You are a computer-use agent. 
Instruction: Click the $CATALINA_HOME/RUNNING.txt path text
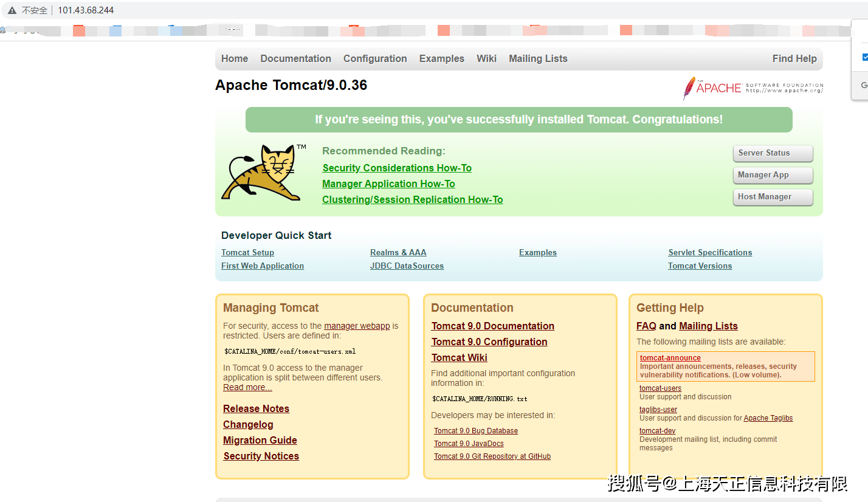(x=480, y=399)
